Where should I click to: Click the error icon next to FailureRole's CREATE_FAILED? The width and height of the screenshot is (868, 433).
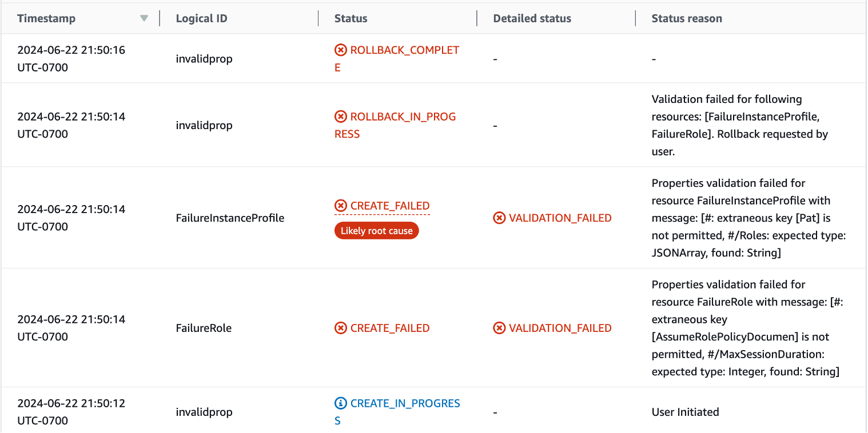click(340, 328)
